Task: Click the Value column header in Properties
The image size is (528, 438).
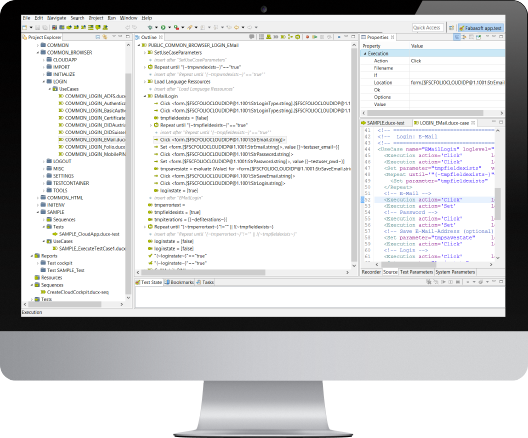Action: tap(417, 46)
